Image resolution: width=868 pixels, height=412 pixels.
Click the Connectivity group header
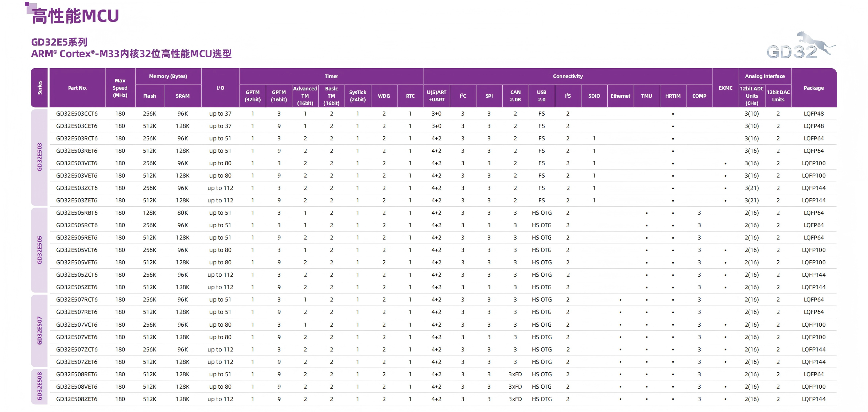(x=568, y=76)
